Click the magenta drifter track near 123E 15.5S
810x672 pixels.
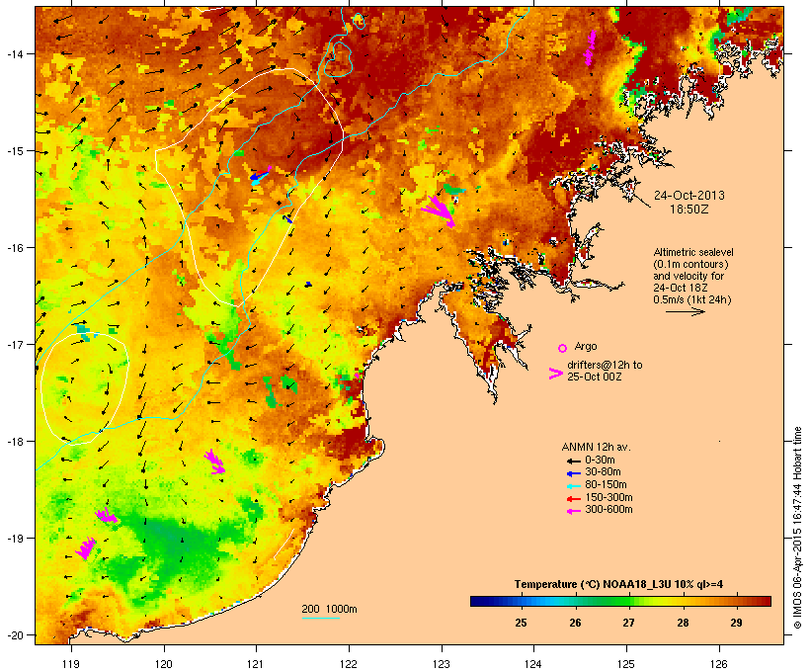click(x=440, y=210)
